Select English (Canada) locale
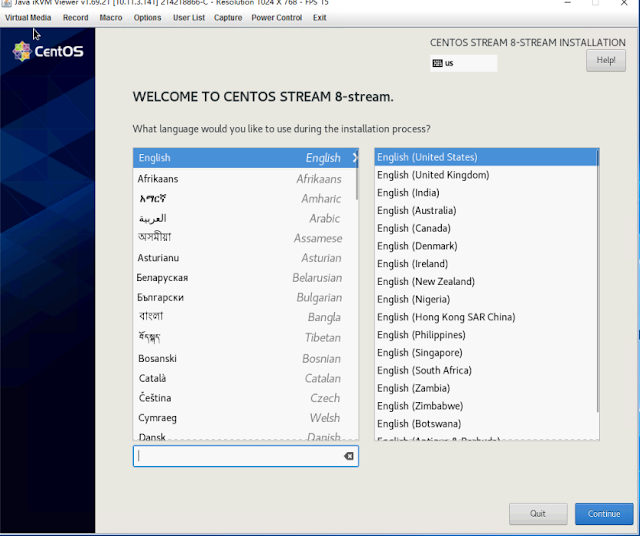 (x=486, y=228)
